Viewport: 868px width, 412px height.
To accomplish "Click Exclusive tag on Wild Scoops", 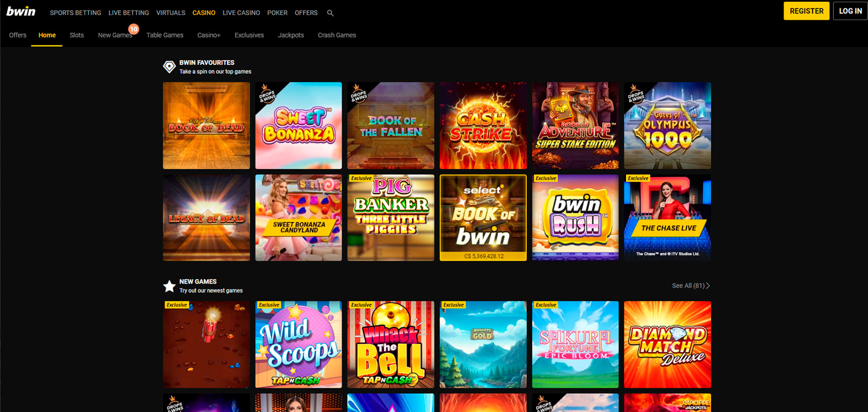I will [269, 305].
